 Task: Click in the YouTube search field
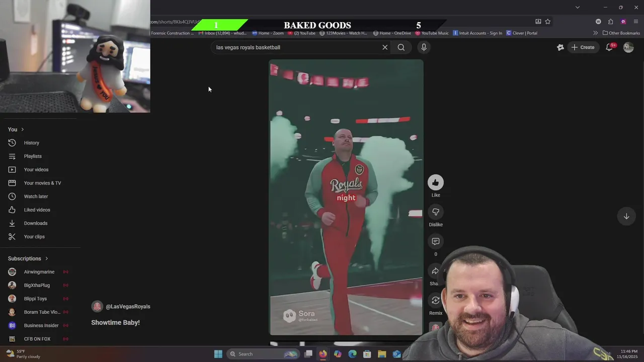pyautogui.click(x=297, y=47)
